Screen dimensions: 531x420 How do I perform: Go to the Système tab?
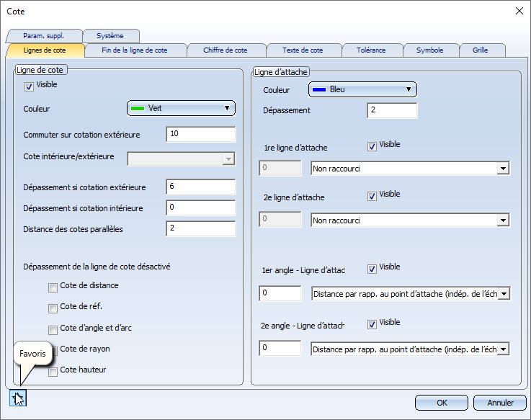point(110,36)
